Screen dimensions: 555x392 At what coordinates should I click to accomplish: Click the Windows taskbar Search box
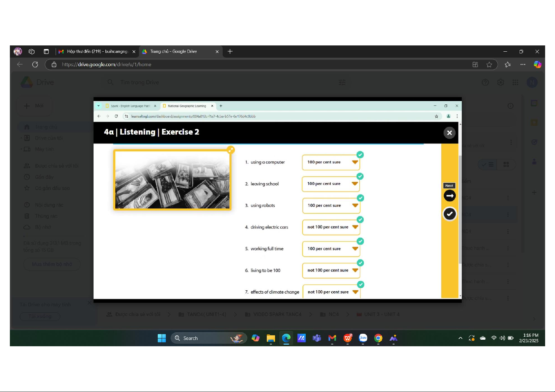coord(208,338)
